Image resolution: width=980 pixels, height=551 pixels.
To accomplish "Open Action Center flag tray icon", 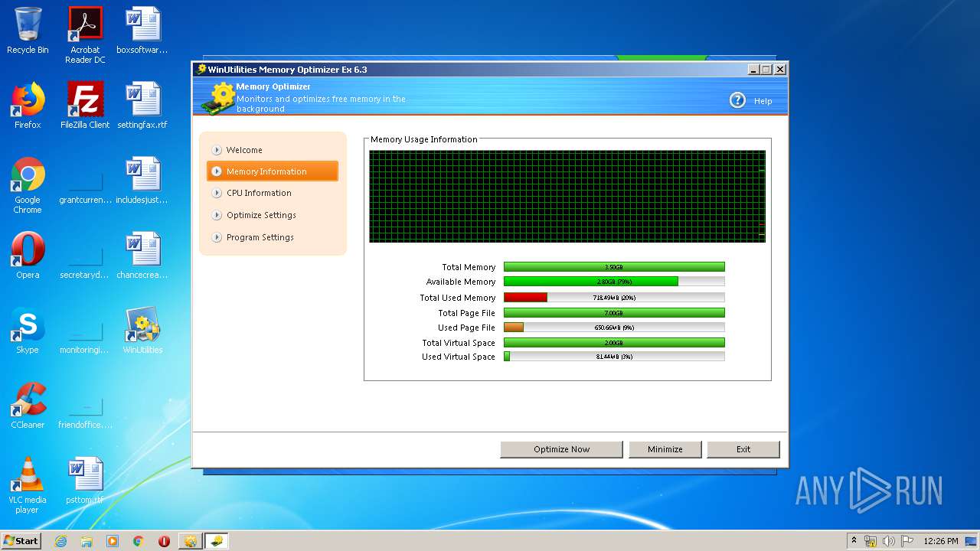I will [x=906, y=541].
